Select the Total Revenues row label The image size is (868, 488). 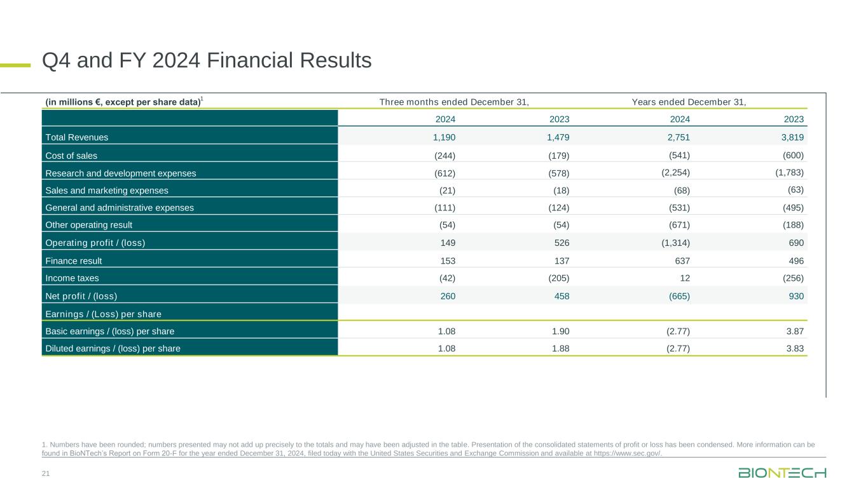point(77,137)
